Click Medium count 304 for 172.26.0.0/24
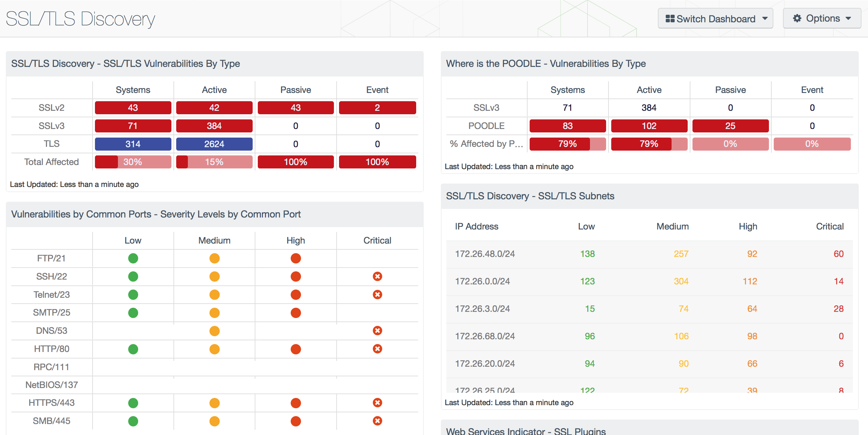 click(681, 282)
